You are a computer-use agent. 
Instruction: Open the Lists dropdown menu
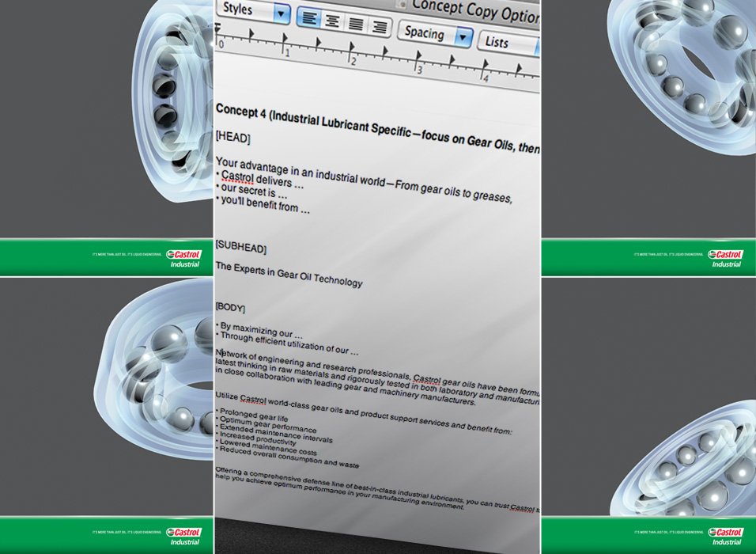coord(509,44)
